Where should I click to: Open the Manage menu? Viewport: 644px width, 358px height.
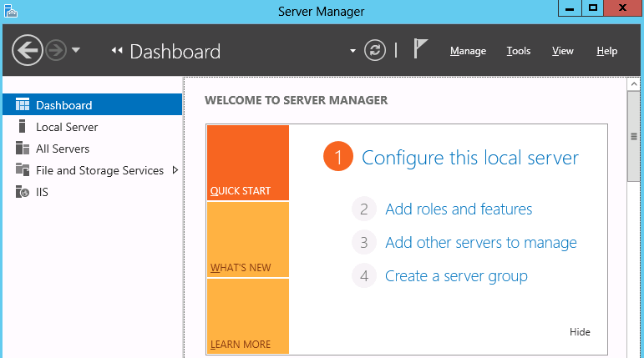click(468, 51)
